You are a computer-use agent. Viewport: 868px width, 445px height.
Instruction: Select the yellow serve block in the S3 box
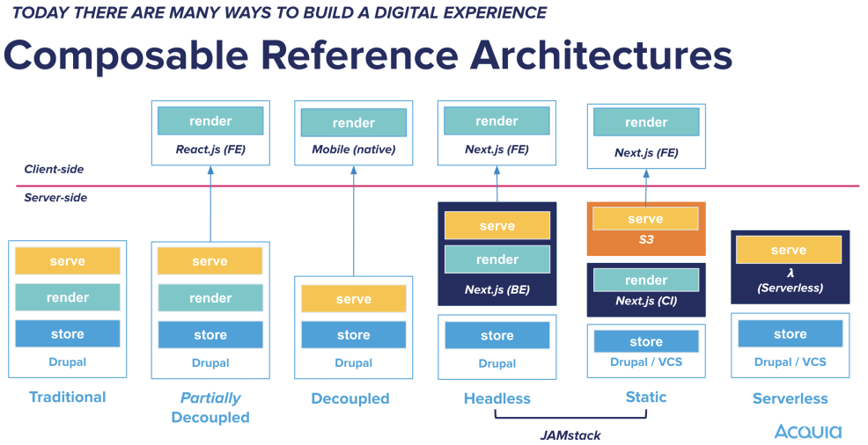click(645, 218)
